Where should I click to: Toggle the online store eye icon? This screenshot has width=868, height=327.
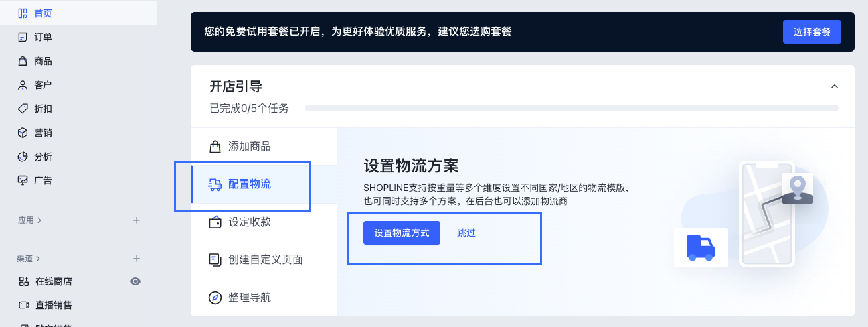click(135, 281)
